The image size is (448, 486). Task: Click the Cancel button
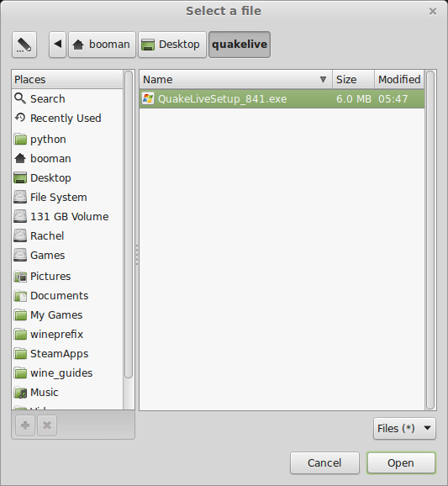pos(324,462)
